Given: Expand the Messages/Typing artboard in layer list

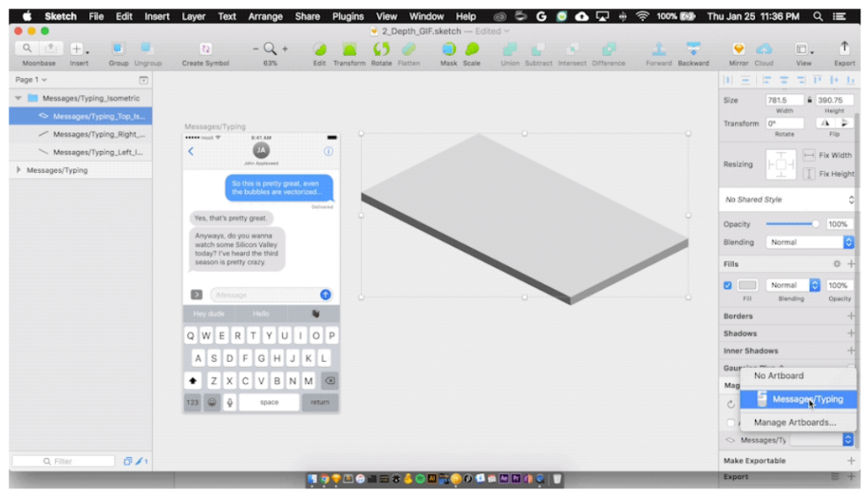Looking at the screenshot, I should coord(19,170).
